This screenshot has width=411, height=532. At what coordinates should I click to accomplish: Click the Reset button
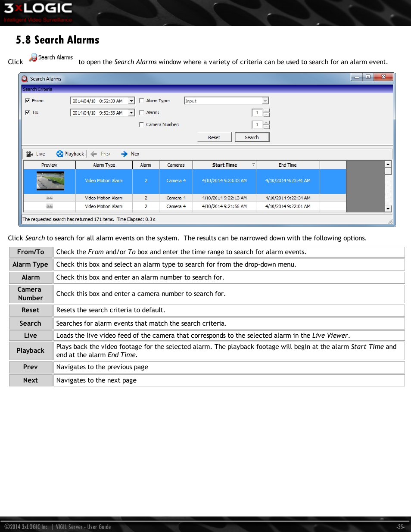pyautogui.click(x=214, y=137)
